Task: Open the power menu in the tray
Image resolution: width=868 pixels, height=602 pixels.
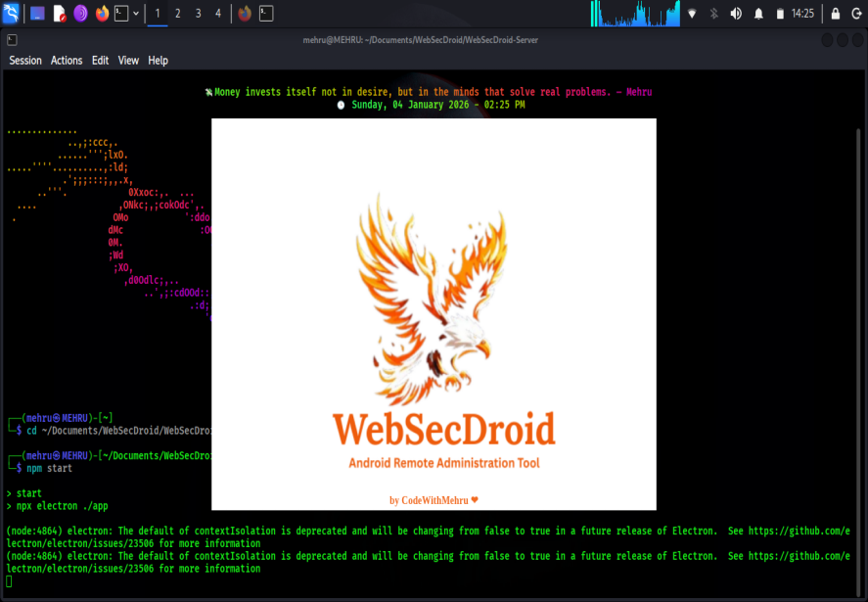Action: point(858,13)
